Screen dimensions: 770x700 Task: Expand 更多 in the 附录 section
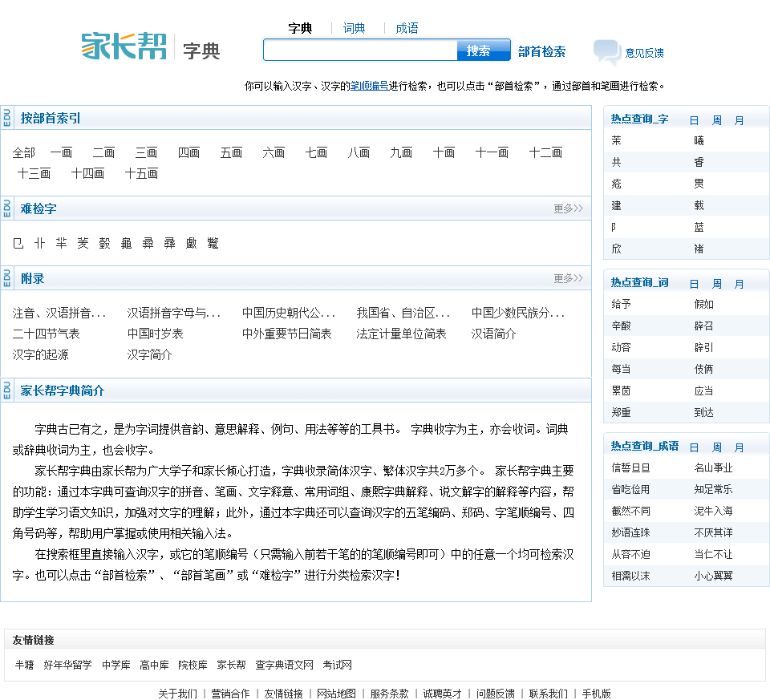click(568, 278)
